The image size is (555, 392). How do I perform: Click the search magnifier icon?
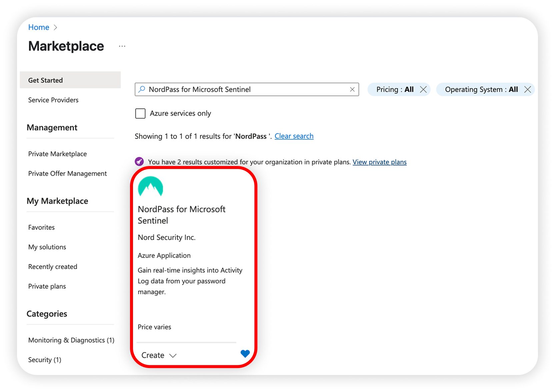pyautogui.click(x=142, y=89)
